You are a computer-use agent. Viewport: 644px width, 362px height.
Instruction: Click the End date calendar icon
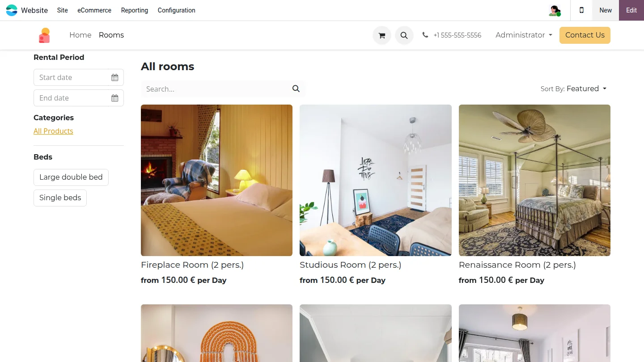tap(115, 98)
